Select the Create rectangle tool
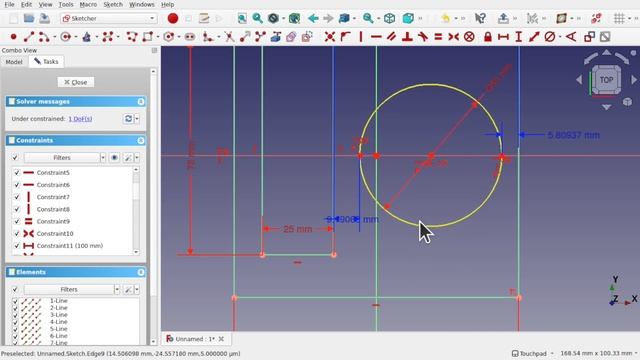 tap(148, 37)
